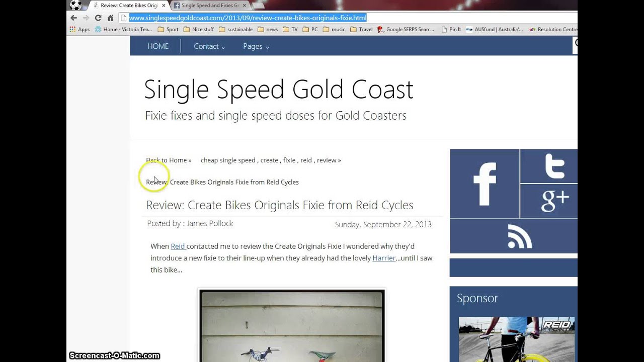Open the Apps shortcut in bookmarks bar
This screenshot has width=644, height=362.
[79, 30]
